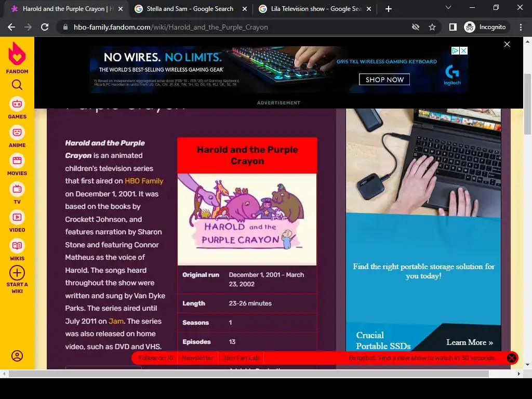Follow the Jam link in the article
Screen dimensions: 532x399
(116, 321)
